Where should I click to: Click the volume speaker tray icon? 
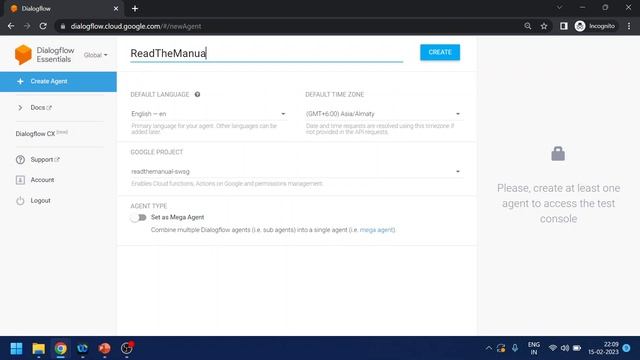pos(565,348)
